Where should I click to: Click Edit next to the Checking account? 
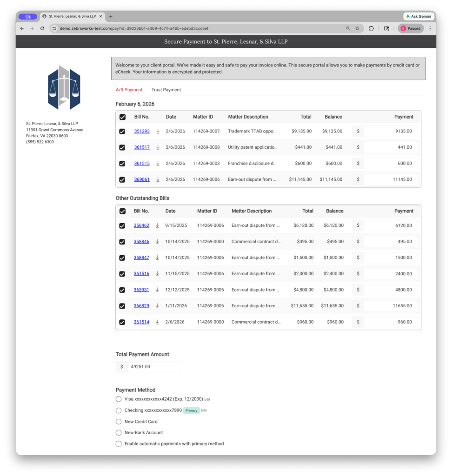204,410
